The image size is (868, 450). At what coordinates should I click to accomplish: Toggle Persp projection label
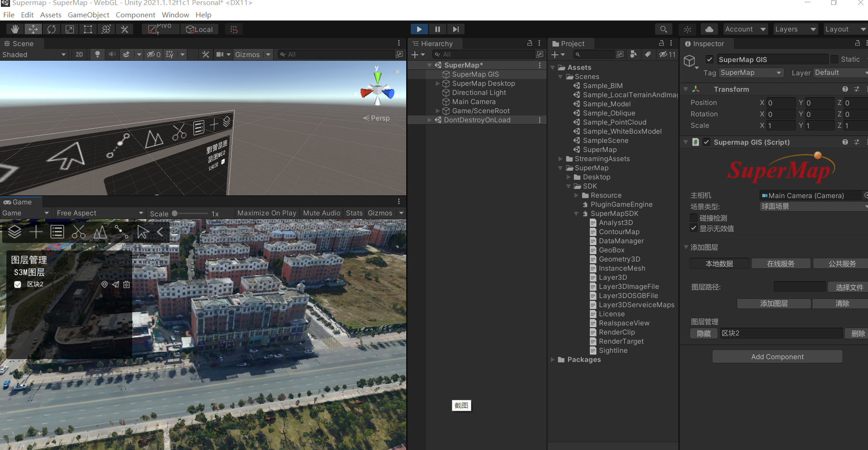(x=377, y=118)
